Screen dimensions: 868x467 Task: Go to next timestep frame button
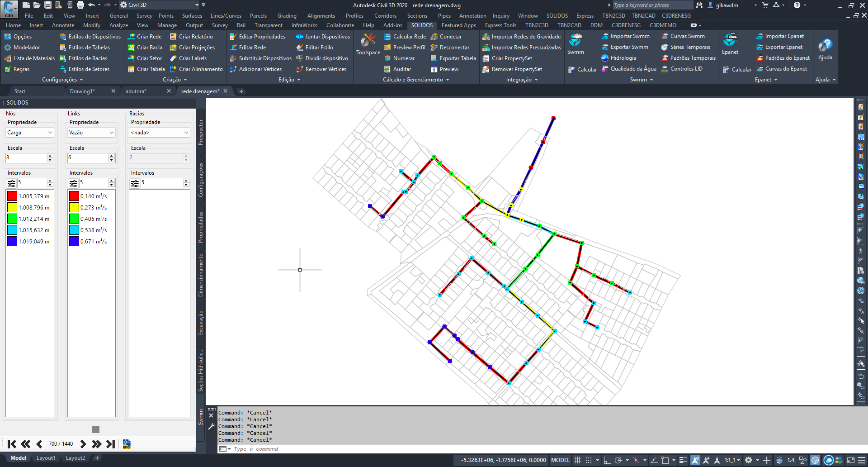click(x=83, y=444)
